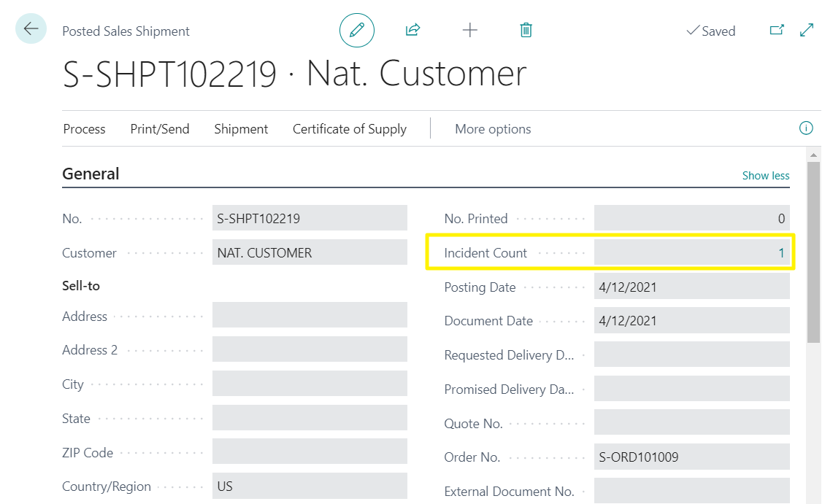Open the Shipment menu
The height and width of the screenshot is (504, 833).
241,129
